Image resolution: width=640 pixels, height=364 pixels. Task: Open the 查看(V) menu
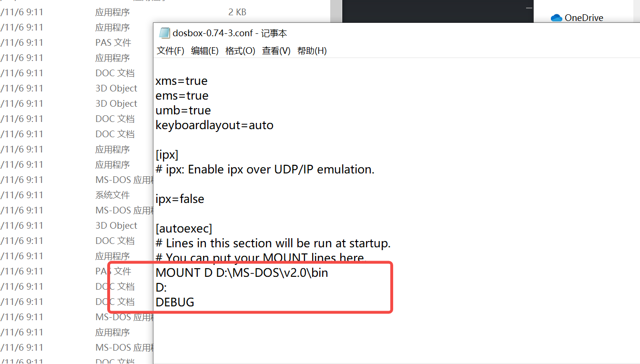click(x=276, y=51)
